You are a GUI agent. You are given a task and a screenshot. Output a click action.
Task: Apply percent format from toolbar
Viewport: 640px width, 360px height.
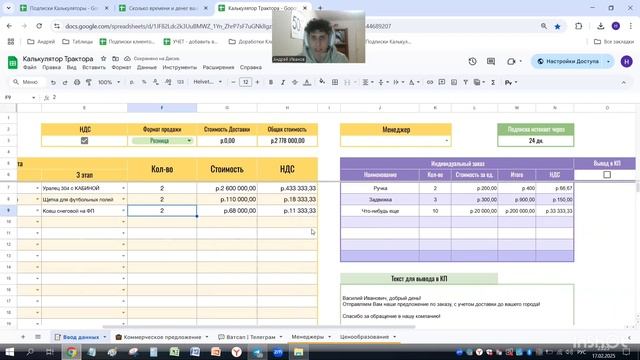(144, 82)
